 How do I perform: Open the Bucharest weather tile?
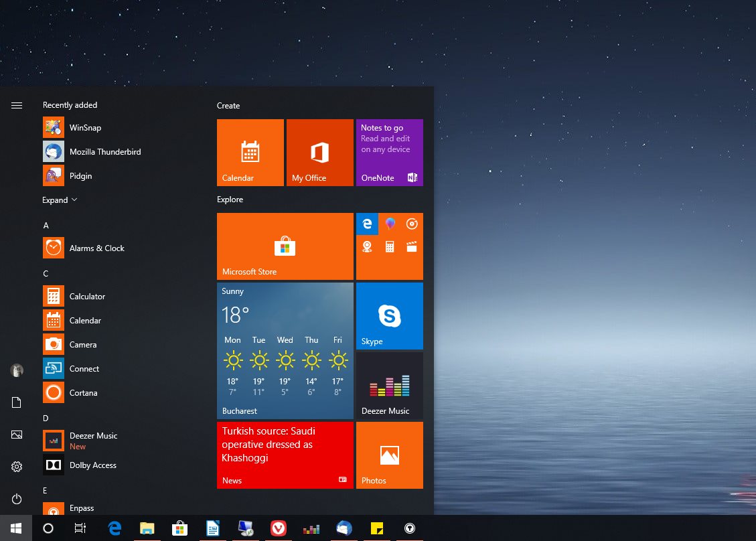click(285, 351)
